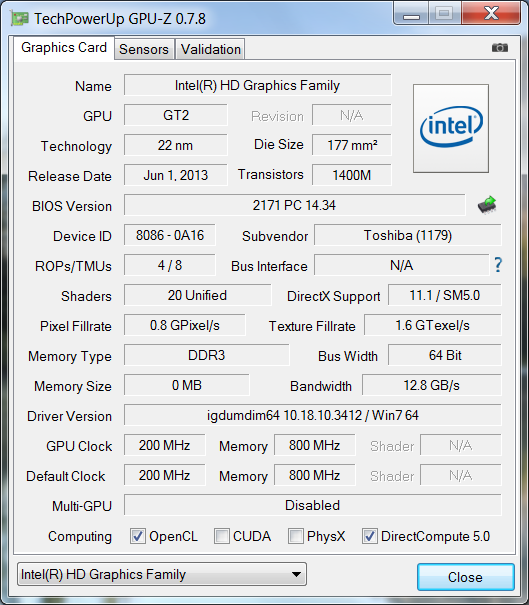This screenshot has height=605, width=529.
Task: Click the 'Computing' label
Action: (x=80, y=537)
